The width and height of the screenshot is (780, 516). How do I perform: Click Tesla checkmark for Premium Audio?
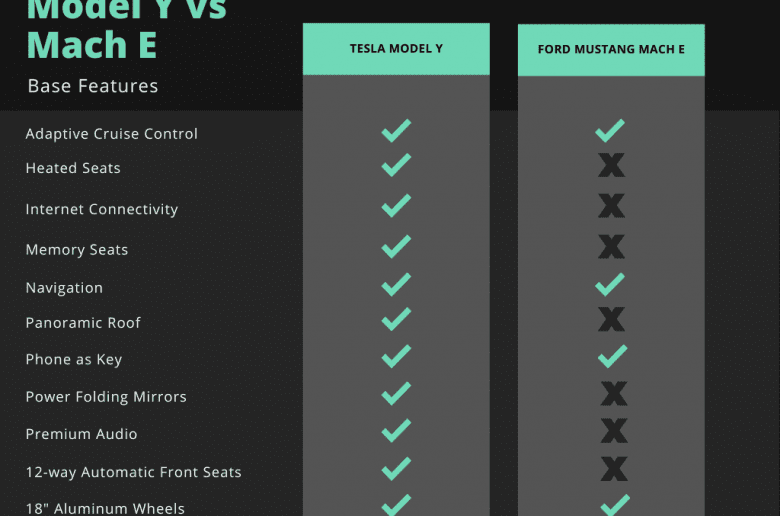point(396,430)
